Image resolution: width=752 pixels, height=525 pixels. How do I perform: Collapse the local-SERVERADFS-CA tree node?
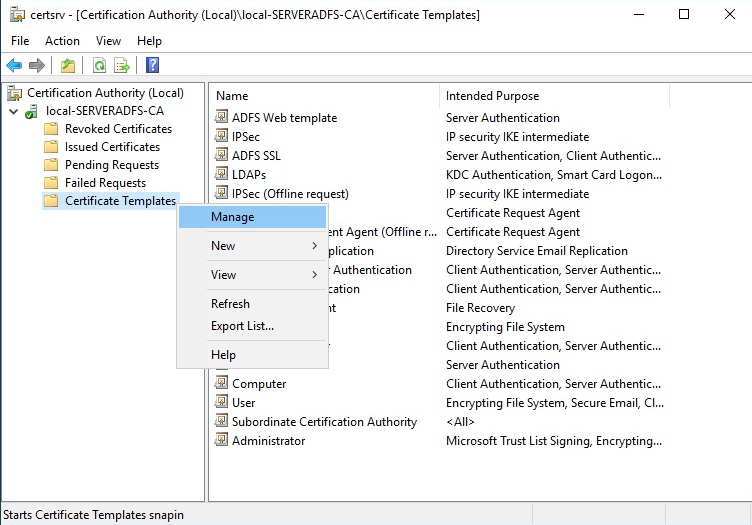pos(13,111)
